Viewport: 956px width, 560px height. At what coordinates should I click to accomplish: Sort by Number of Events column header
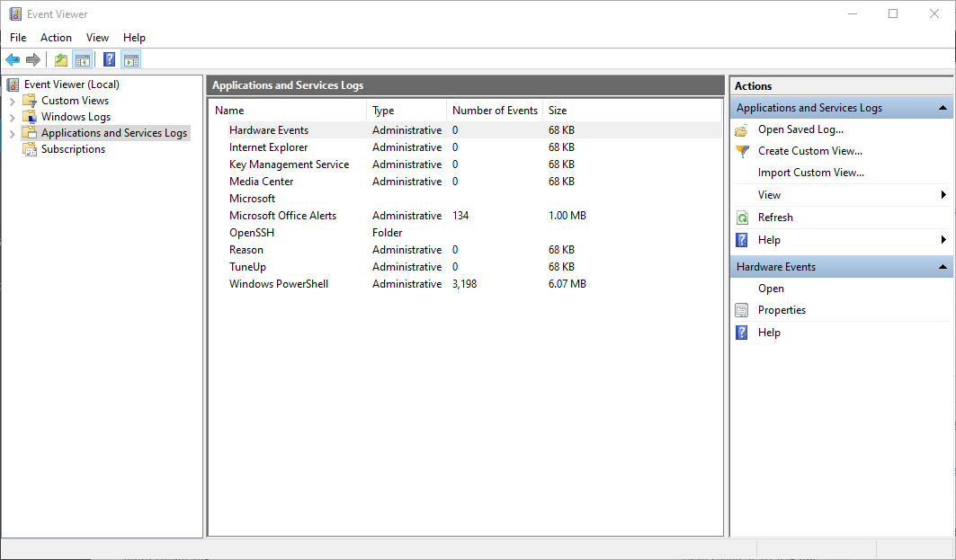point(495,111)
